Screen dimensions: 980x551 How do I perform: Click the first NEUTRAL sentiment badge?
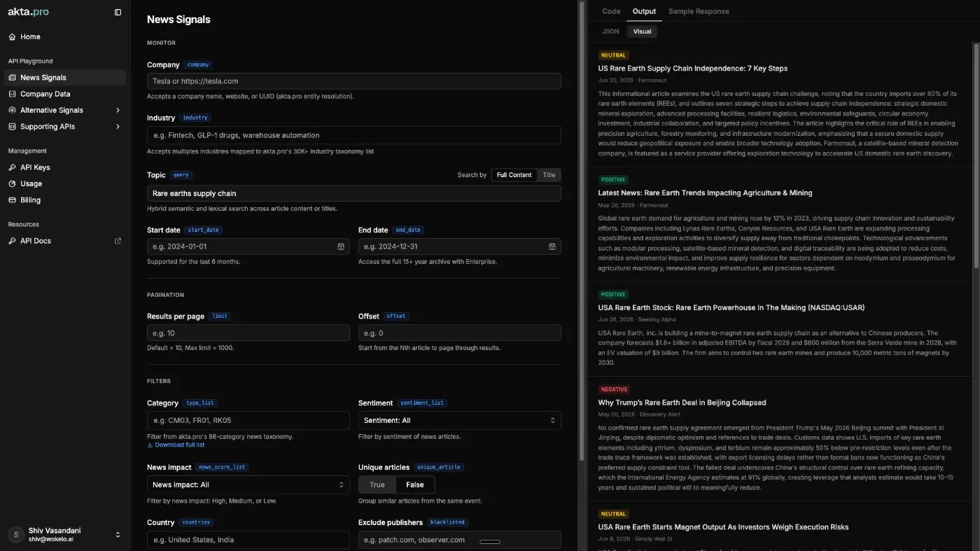point(613,55)
